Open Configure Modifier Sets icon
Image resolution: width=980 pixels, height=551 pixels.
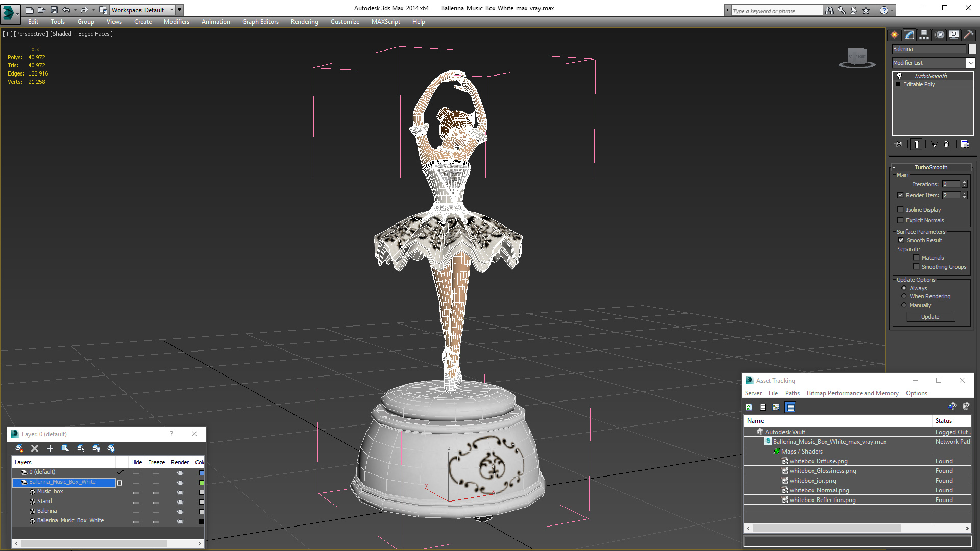tap(965, 144)
